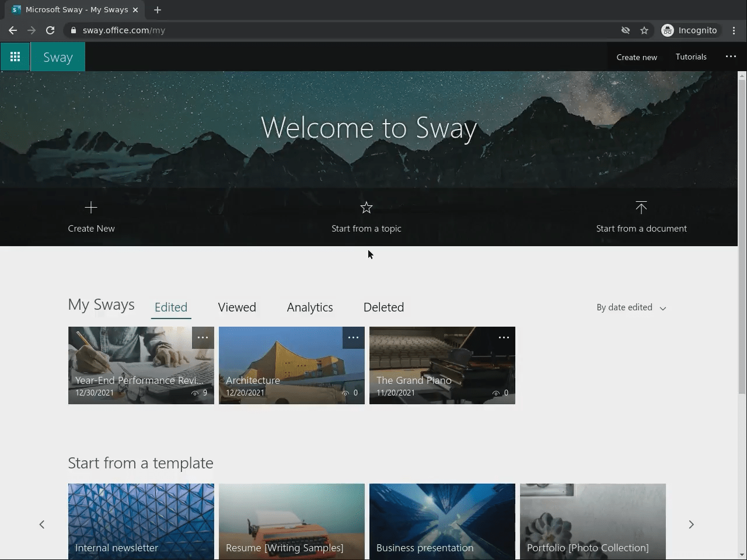Open the By date edited sort dropdown

coord(631,307)
